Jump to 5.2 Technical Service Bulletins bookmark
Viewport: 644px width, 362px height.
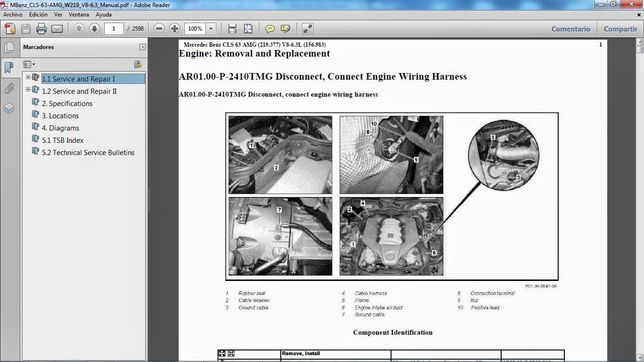point(88,153)
